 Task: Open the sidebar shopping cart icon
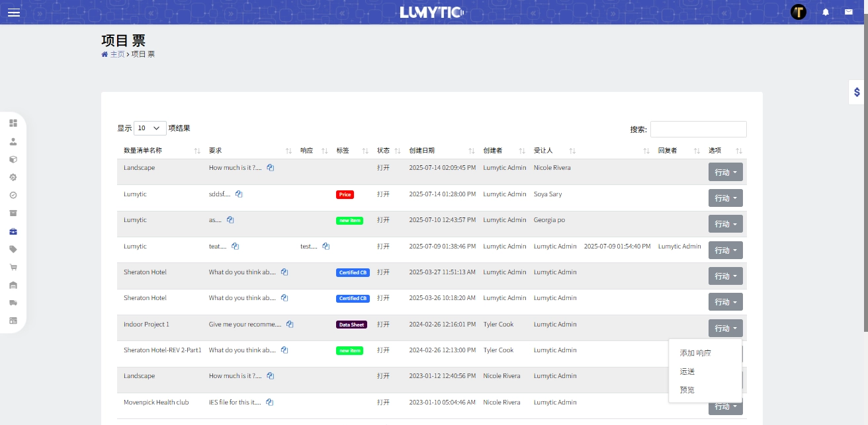(13, 267)
